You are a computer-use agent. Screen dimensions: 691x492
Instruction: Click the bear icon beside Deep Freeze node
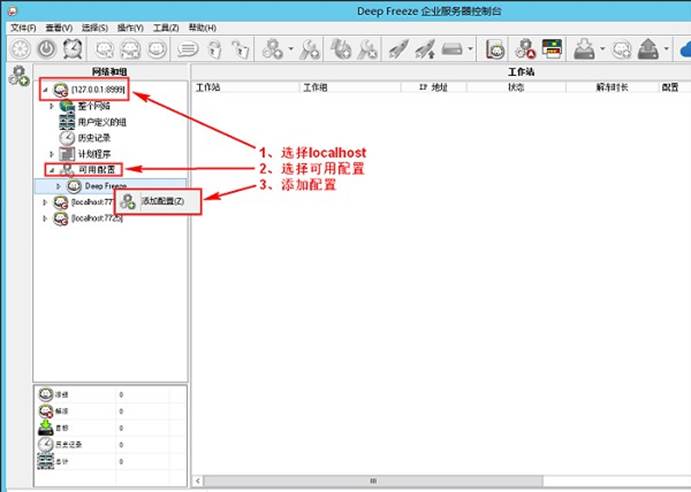(x=74, y=186)
